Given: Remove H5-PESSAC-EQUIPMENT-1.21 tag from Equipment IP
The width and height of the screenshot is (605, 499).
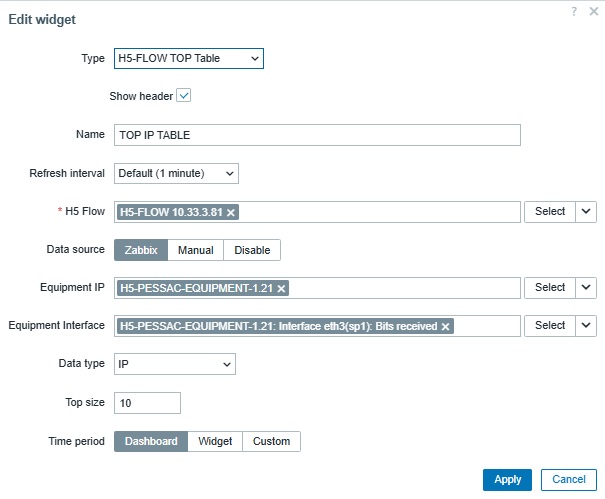Looking at the screenshot, I should (x=281, y=288).
